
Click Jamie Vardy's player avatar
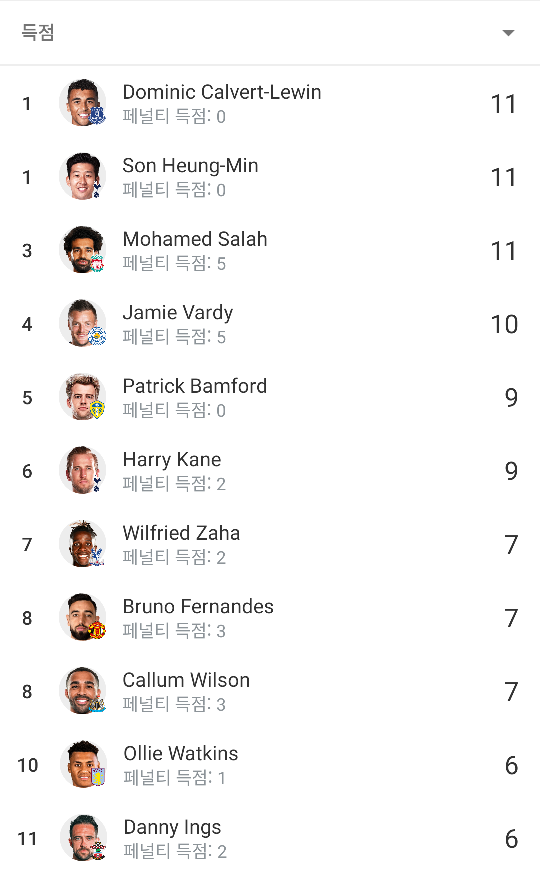pyautogui.click(x=83, y=323)
